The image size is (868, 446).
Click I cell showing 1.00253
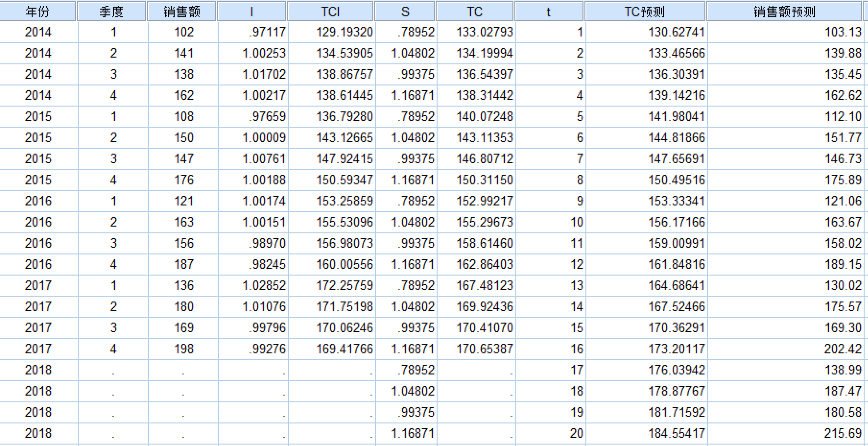(253, 53)
